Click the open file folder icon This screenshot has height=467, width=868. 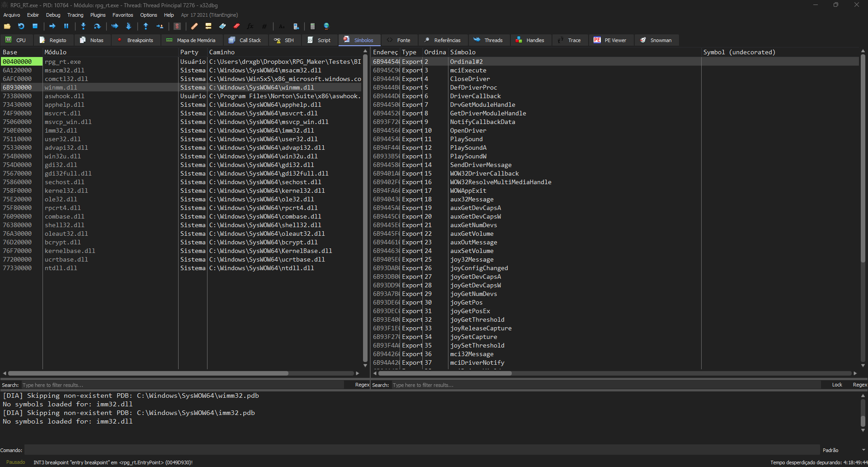point(7,26)
